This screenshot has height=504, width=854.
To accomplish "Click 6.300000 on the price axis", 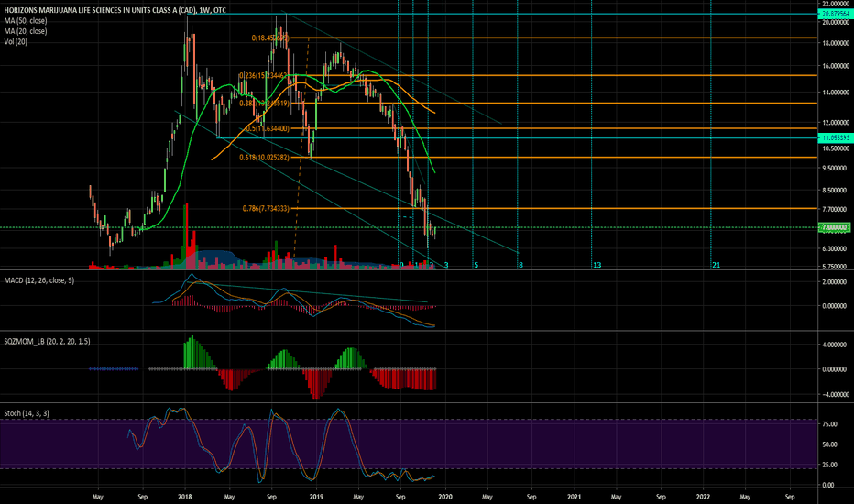I will pyautogui.click(x=835, y=248).
